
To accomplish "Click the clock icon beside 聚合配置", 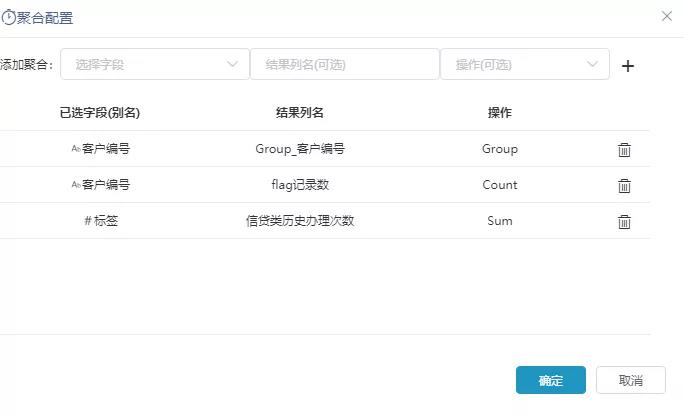I will (8, 17).
